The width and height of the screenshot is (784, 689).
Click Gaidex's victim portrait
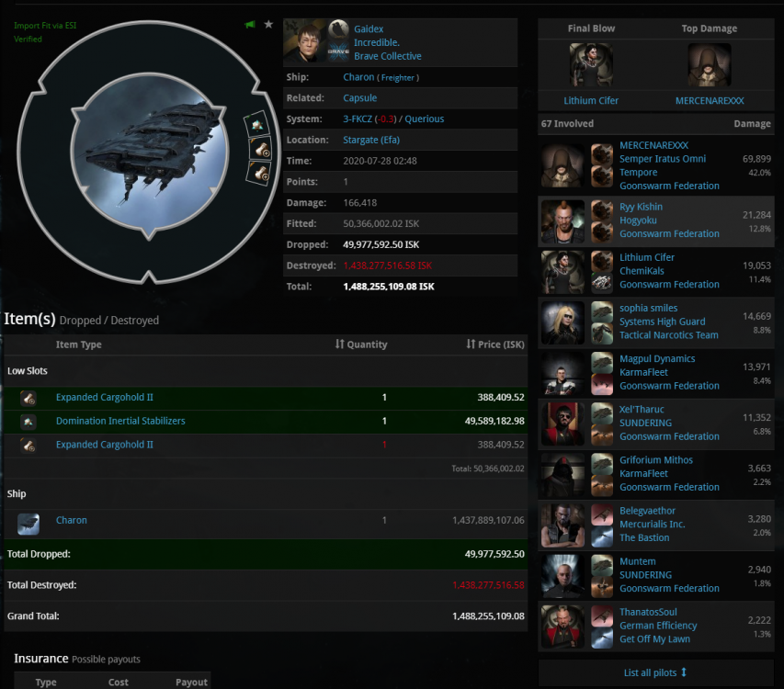click(303, 40)
